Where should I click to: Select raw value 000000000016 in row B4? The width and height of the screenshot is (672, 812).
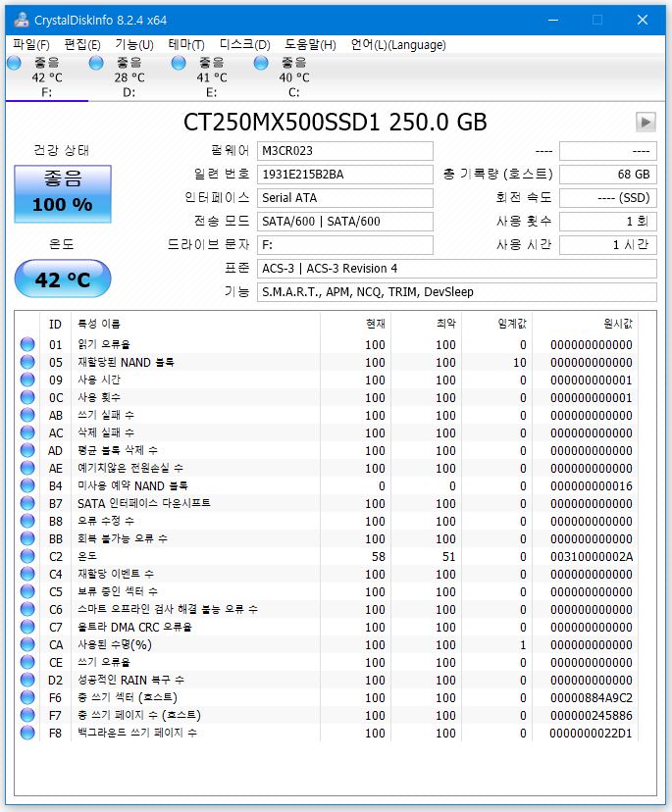click(x=592, y=486)
